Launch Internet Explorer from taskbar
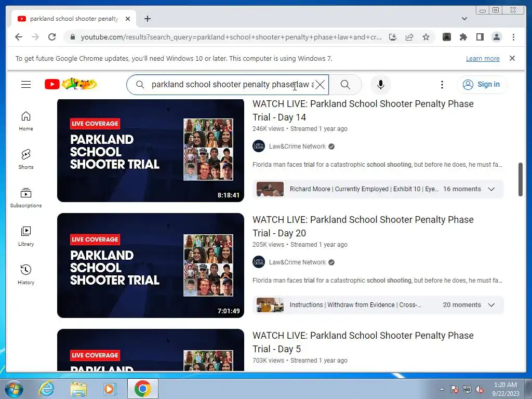The width and height of the screenshot is (532, 399). pos(46,389)
